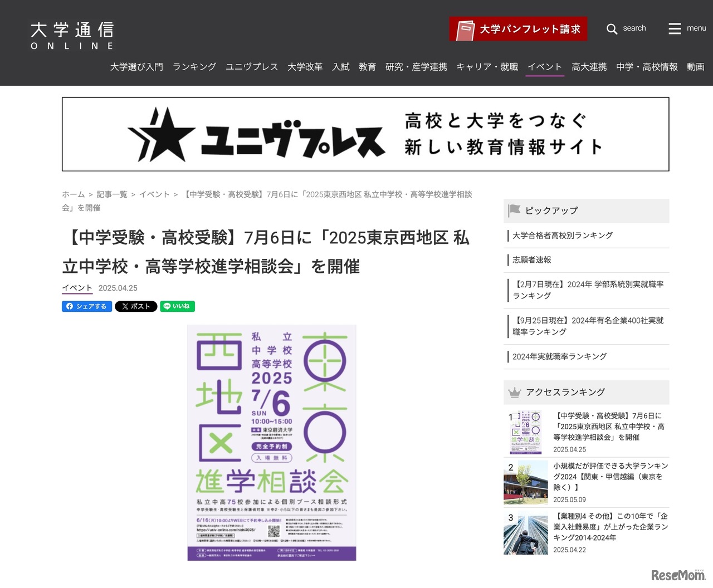Open 2024年実就職率ランキング link
713x588 pixels.
(560, 357)
